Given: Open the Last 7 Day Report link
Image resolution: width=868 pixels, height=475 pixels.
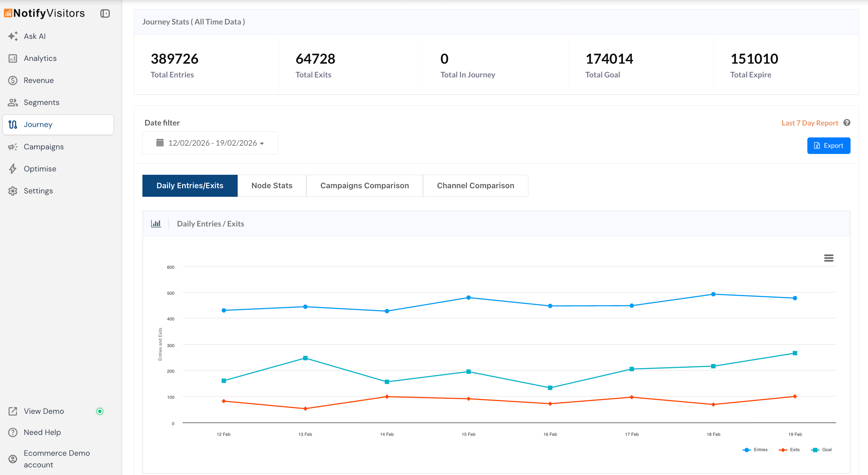Looking at the screenshot, I should click(810, 123).
